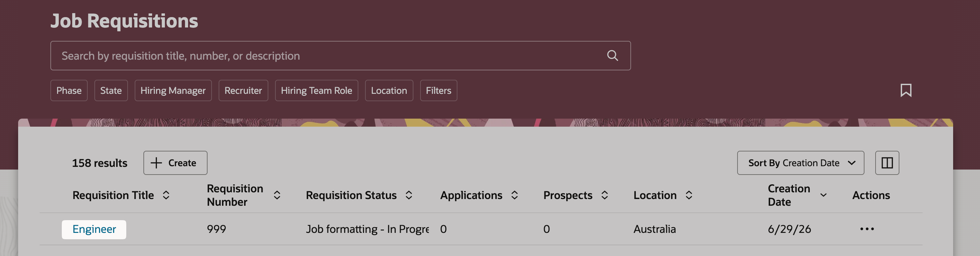Viewport: 980px width, 256px height.
Task: Open the Engineer requisition link
Action: [x=94, y=229]
